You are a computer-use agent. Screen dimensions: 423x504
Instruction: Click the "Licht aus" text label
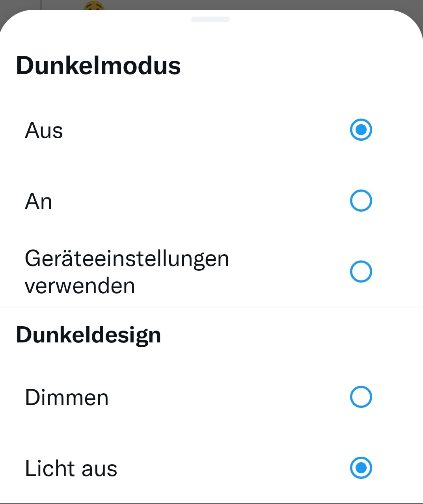coord(71,469)
